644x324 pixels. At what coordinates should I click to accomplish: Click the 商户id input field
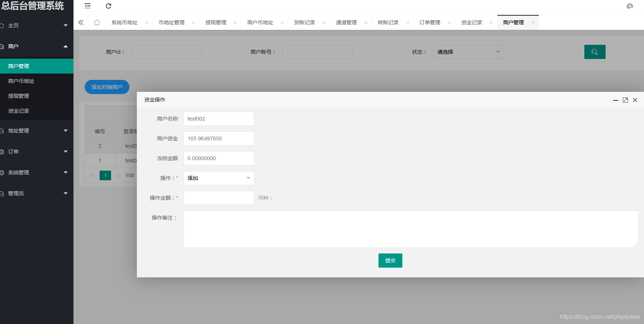(x=167, y=52)
